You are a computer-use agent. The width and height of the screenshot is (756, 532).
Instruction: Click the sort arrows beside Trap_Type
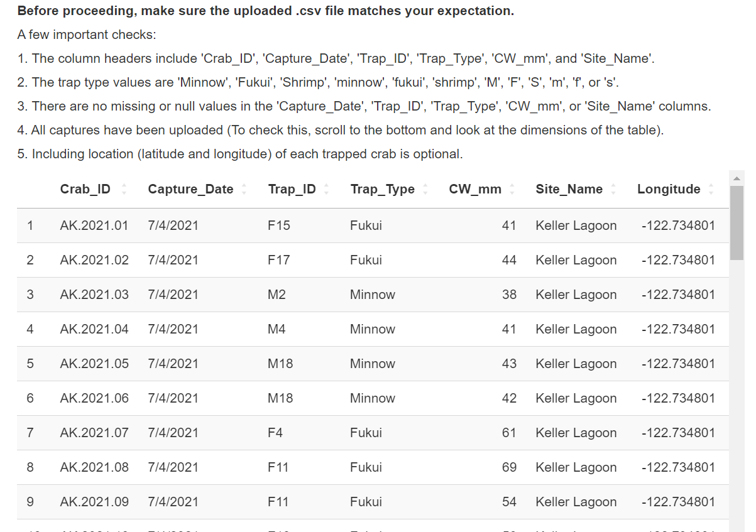[x=425, y=189]
